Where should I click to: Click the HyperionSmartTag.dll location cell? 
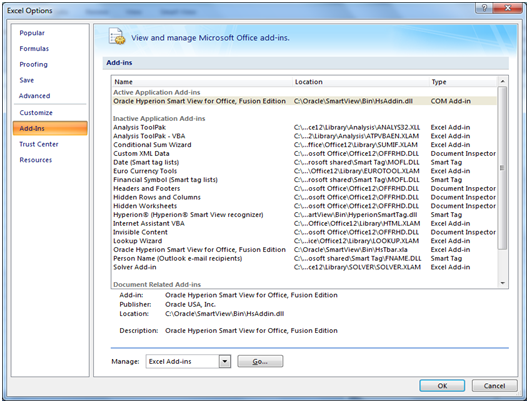[x=356, y=215]
